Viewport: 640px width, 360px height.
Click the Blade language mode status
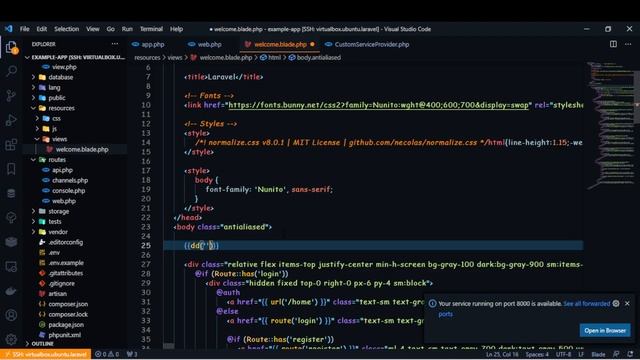pyautogui.click(x=598, y=354)
